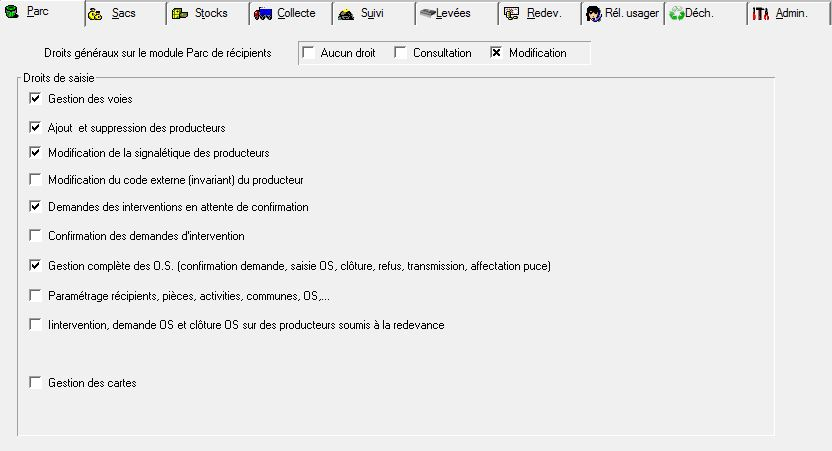Open the Collecte tab

296,13
